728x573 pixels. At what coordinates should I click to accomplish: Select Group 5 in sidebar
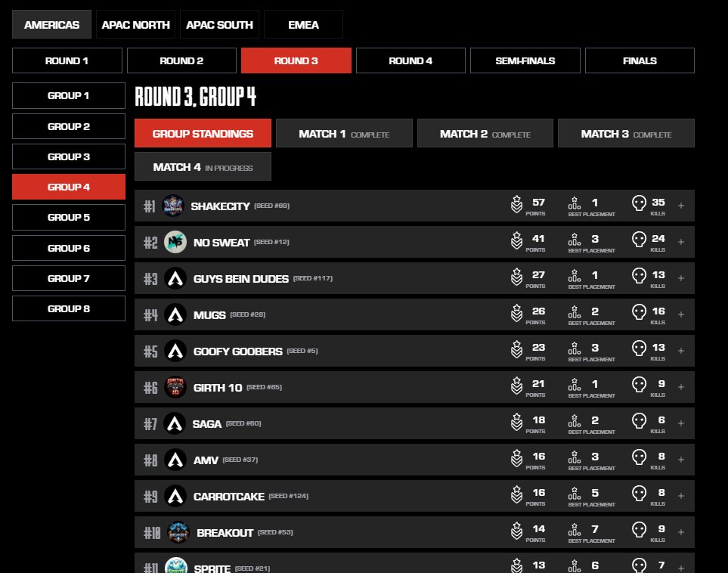coord(69,217)
